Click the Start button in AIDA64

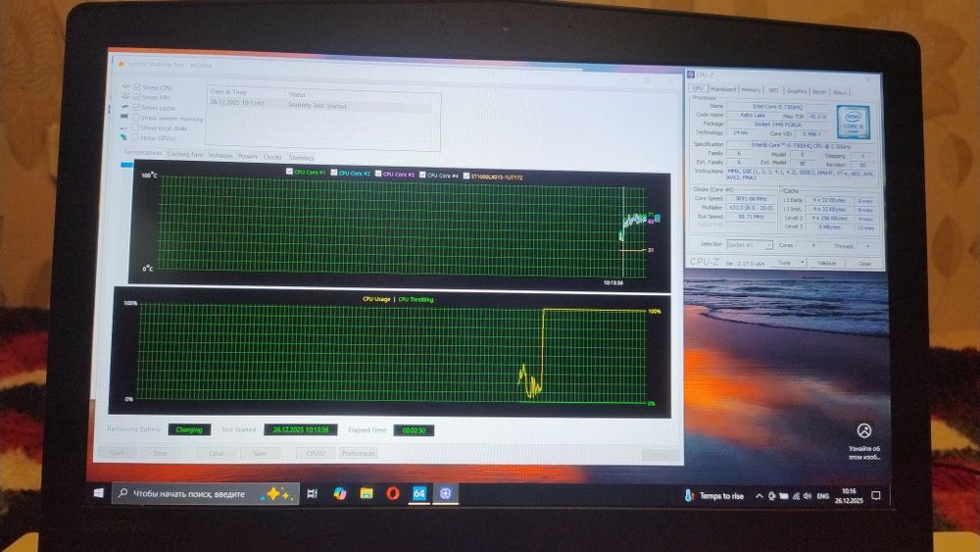(x=117, y=452)
